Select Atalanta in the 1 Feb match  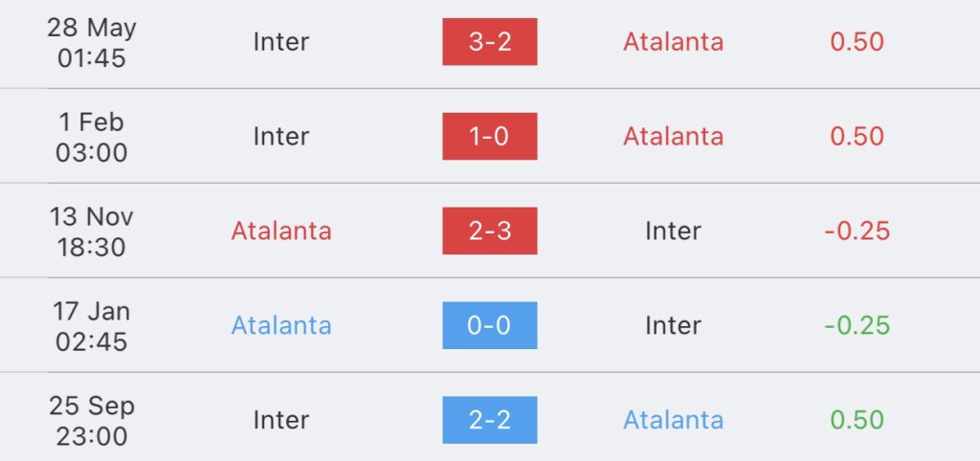coord(673,136)
